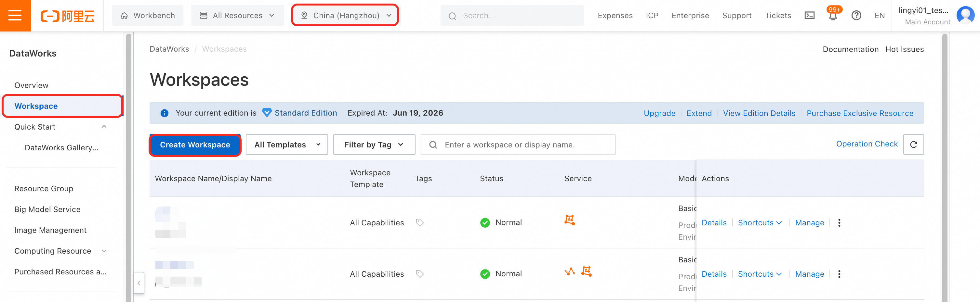This screenshot has height=302, width=980.
Task: Open the notifications bell
Action: (x=833, y=16)
